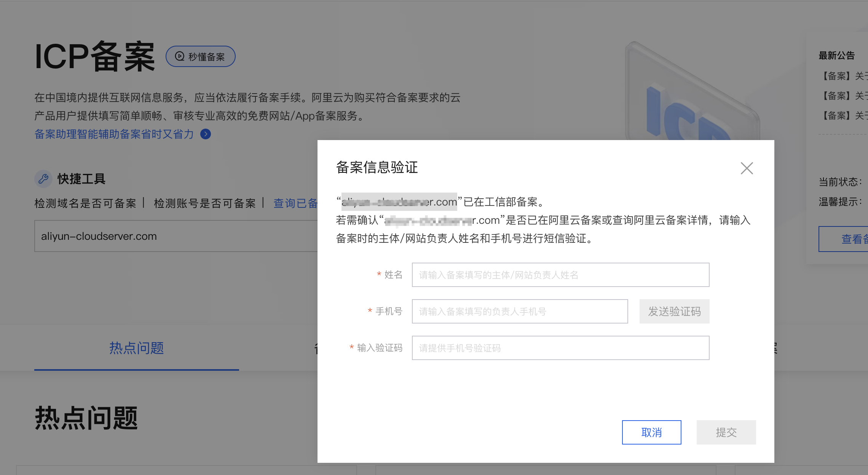Select the 查询已备案 quick tool link
The width and height of the screenshot is (868, 475).
[295, 203]
